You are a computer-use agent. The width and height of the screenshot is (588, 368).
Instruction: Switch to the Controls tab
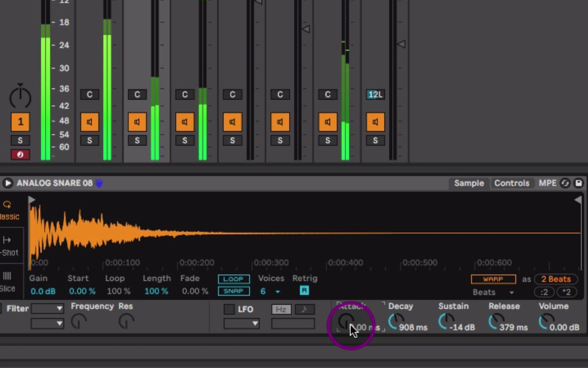(512, 183)
